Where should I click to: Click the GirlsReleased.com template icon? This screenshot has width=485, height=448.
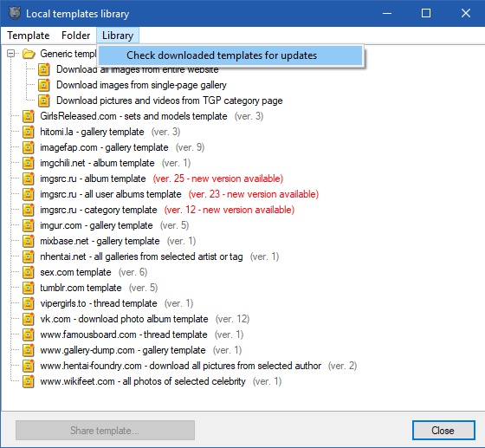pyautogui.click(x=28, y=116)
